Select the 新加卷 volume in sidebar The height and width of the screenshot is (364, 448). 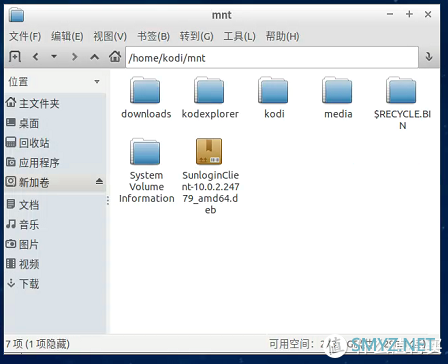click(x=55, y=182)
